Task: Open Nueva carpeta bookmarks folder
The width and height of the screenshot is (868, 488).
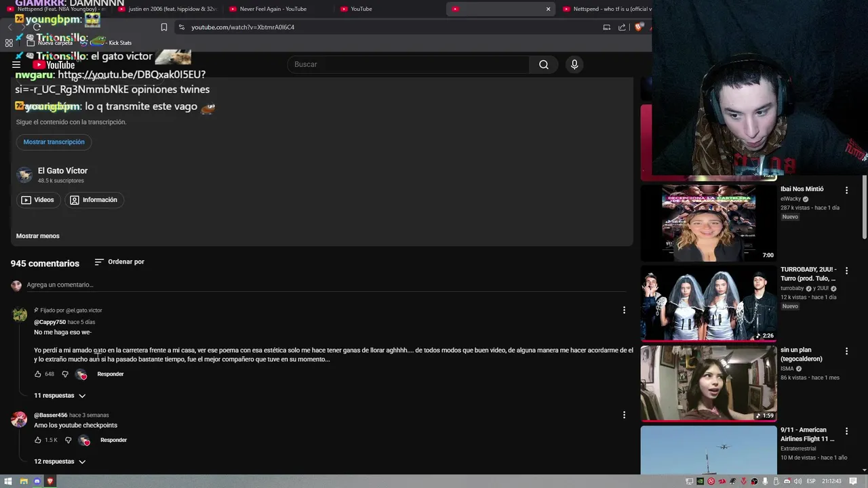Action: coord(49,43)
